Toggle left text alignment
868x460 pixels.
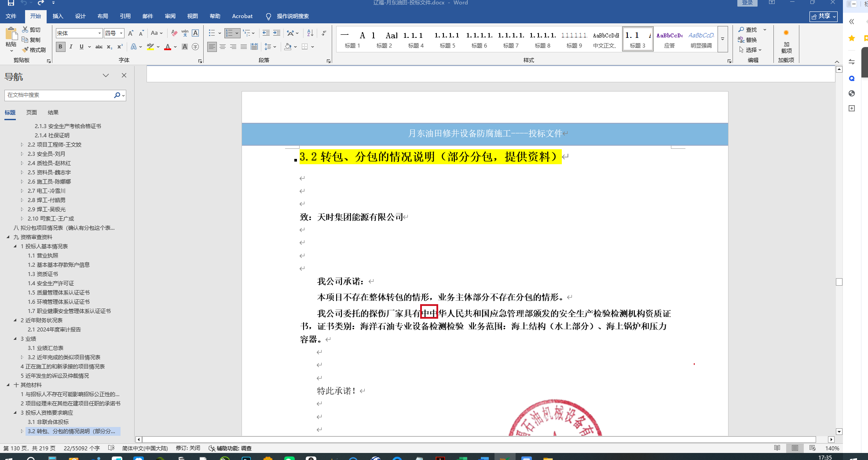(212, 47)
